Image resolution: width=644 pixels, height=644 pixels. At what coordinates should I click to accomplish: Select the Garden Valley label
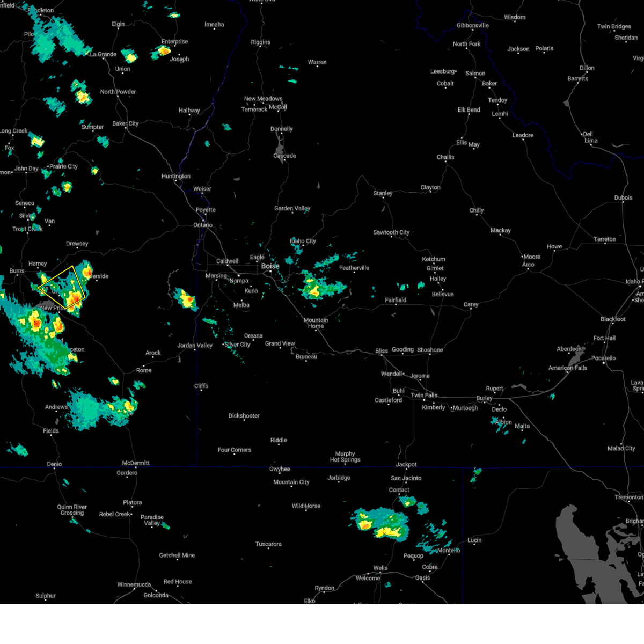pyautogui.click(x=292, y=208)
